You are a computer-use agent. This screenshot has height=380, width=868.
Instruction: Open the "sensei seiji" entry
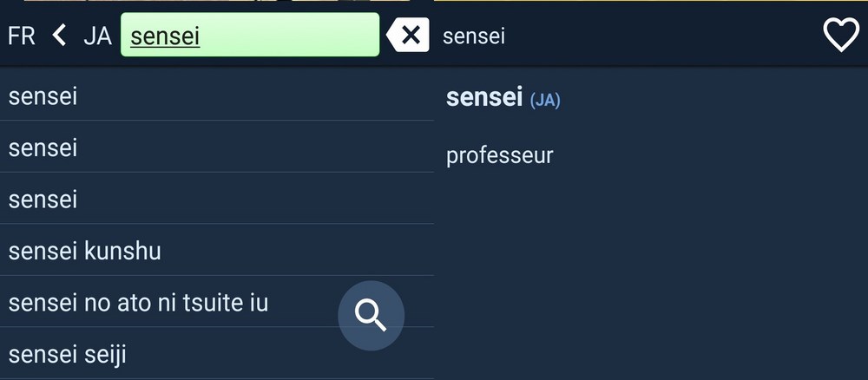(x=68, y=355)
